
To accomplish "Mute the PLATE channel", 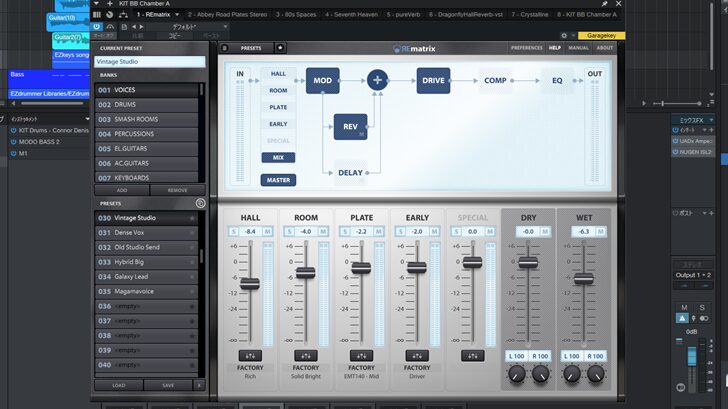I will pos(379,231).
